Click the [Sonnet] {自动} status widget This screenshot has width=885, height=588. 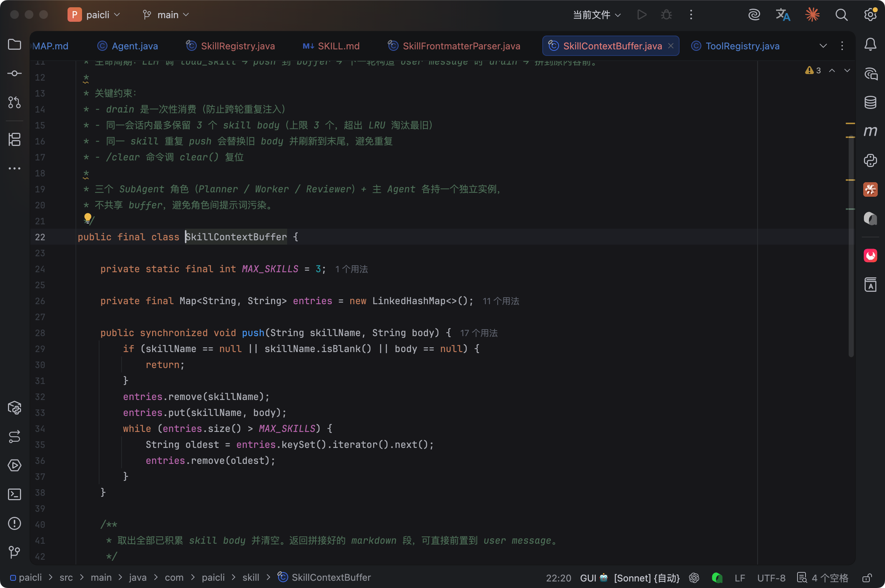pos(647,578)
